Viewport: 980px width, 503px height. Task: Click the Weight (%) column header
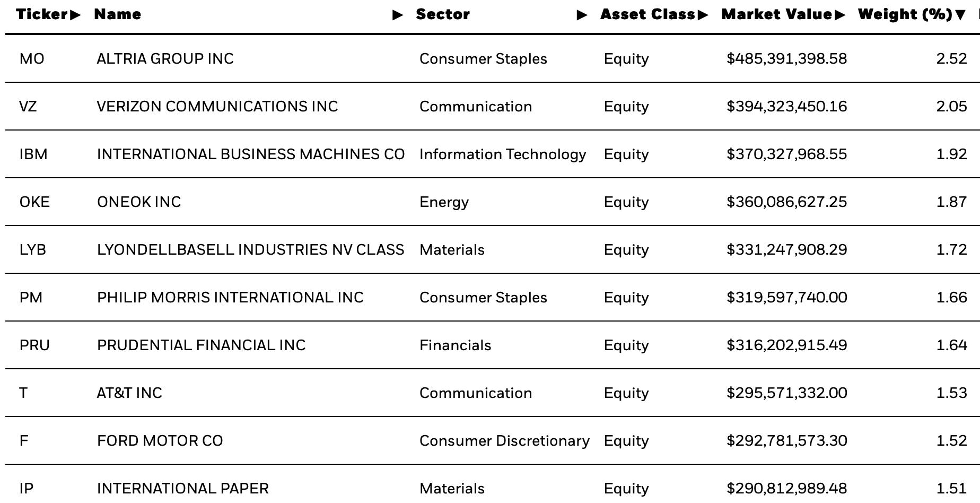coord(905,14)
